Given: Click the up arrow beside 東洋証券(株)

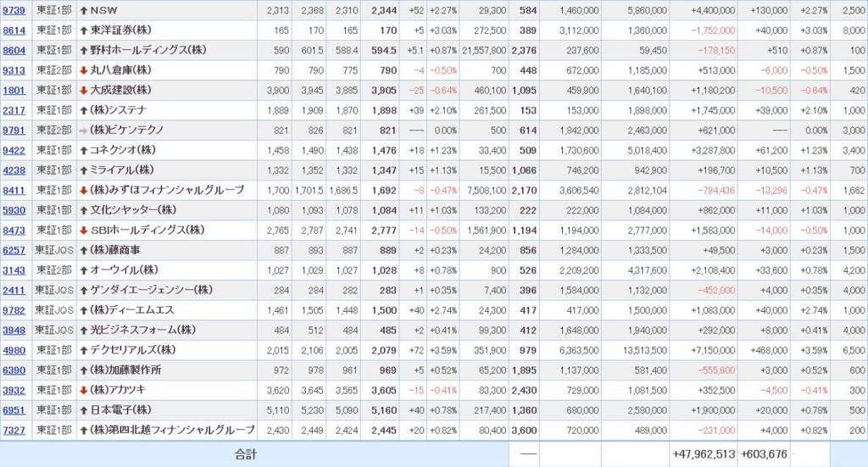Looking at the screenshot, I should click(84, 31).
